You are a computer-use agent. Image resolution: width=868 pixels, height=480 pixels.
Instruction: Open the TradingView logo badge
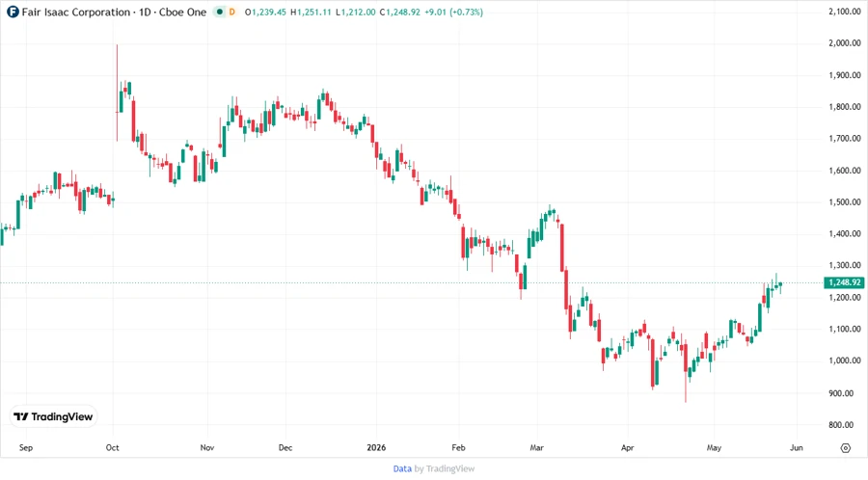(54, 417)
